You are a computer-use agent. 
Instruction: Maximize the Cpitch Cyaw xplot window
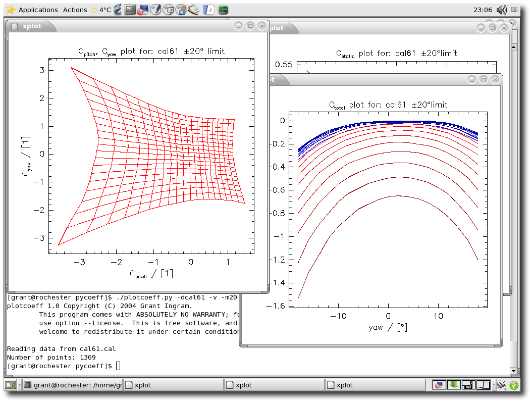tap(250, 26)
